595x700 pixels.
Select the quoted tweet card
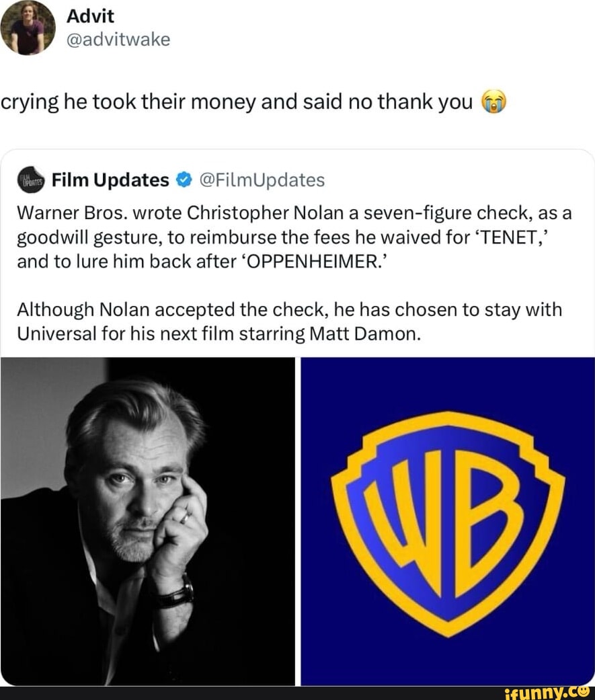296,282
